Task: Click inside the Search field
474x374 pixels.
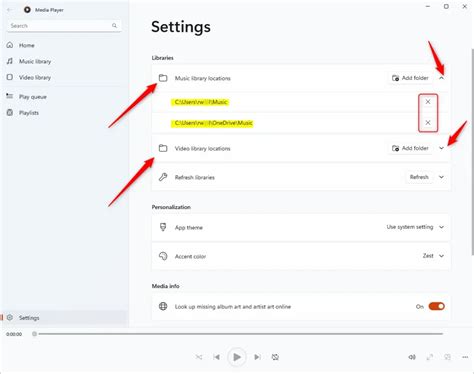Action: click(64, 26)
